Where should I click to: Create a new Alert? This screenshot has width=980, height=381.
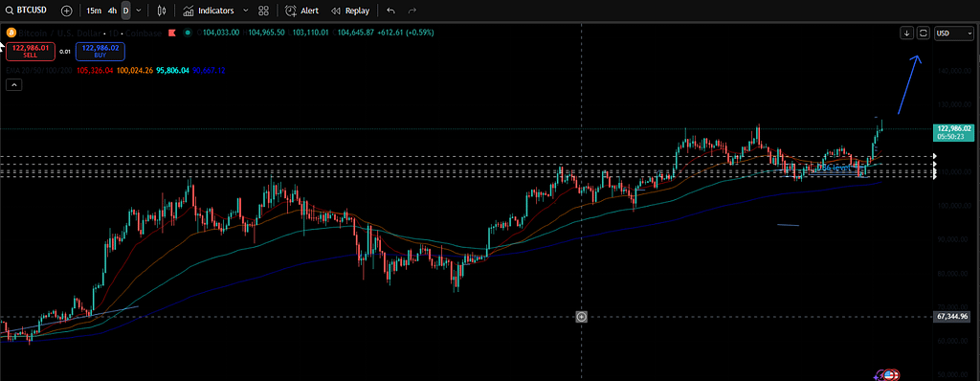coord(301,11)
